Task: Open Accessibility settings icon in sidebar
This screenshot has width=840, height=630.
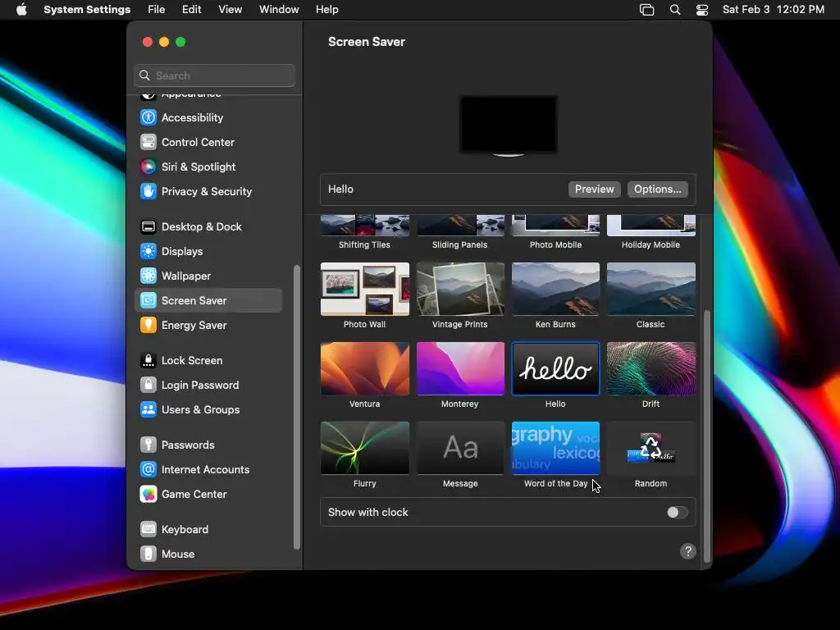Action: pyautogui.click(x=148, y=117)
